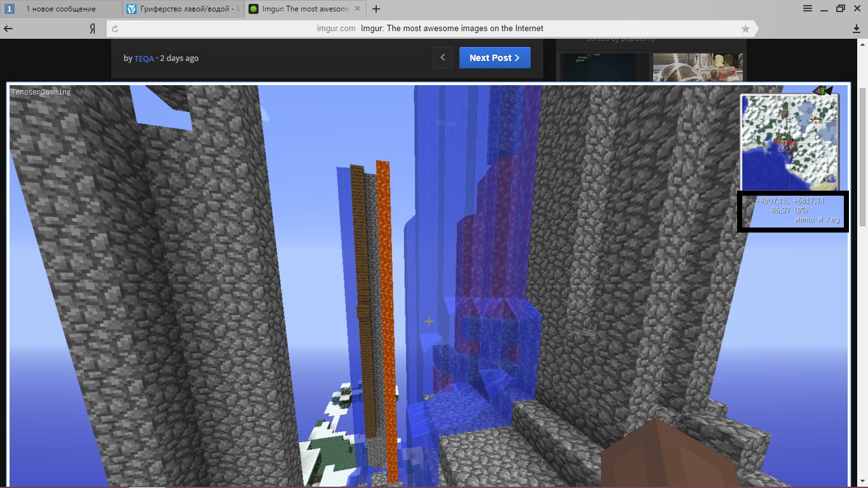Go to the previous post arrow button
This screenshot has width=868, height=488.
(444, 58)
